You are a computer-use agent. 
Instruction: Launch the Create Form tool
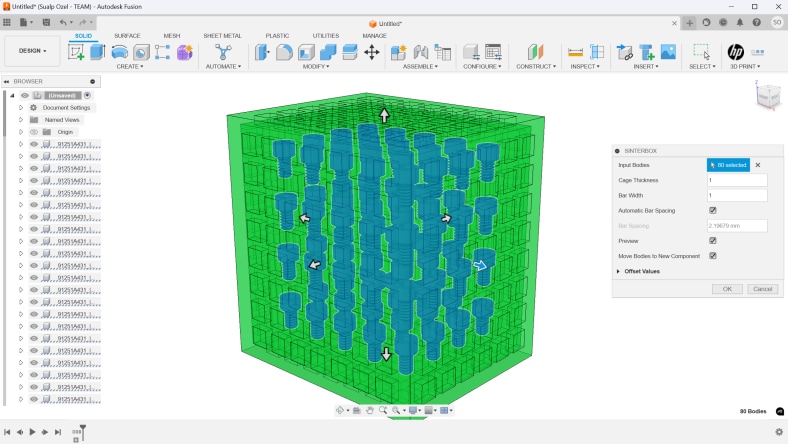(184, 52)
